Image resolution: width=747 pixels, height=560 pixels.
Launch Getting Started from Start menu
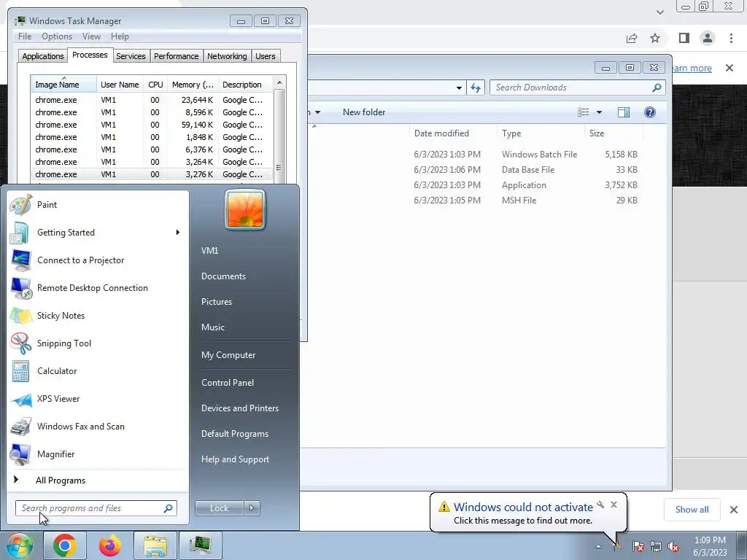[98, 233]
